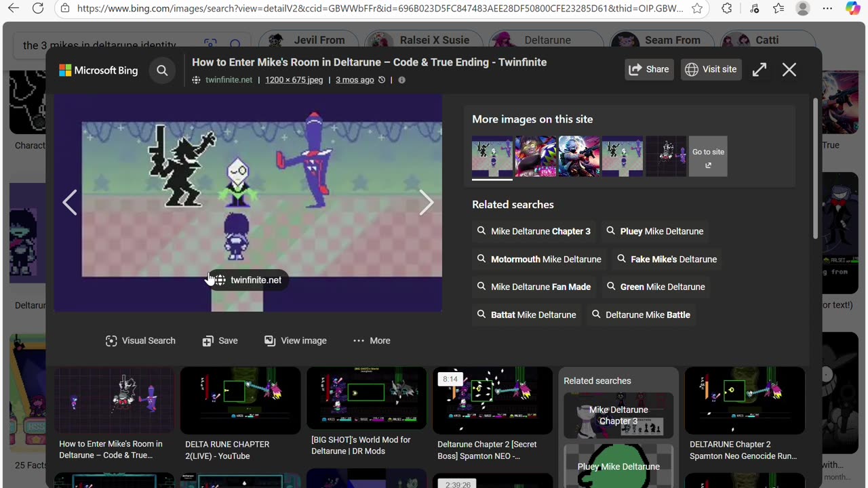Go back using the browser back arrow
The image size is (868, 488).
(14, 9)
